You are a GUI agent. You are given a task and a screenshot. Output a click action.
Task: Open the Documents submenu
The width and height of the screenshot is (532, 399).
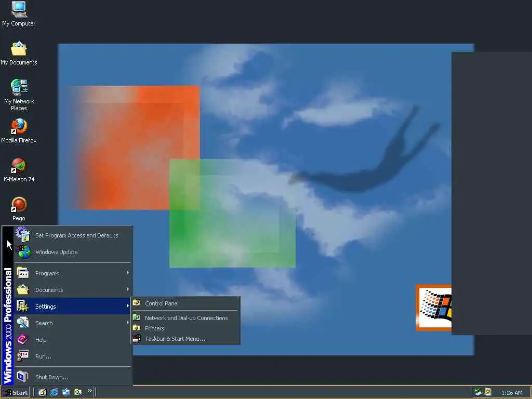point(73,290)
